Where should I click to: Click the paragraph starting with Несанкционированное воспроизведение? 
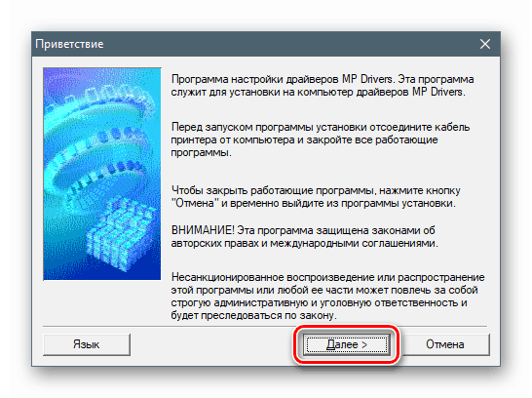pos(327,297)
